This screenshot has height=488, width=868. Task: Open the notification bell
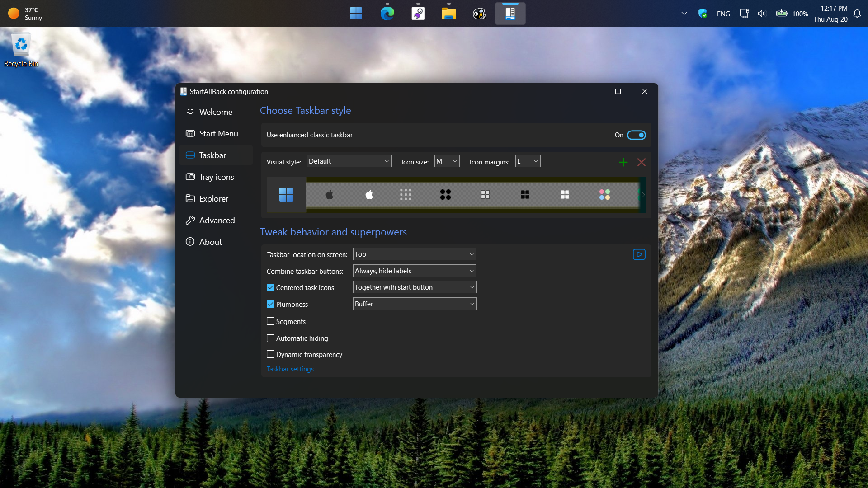pos(857,14)
